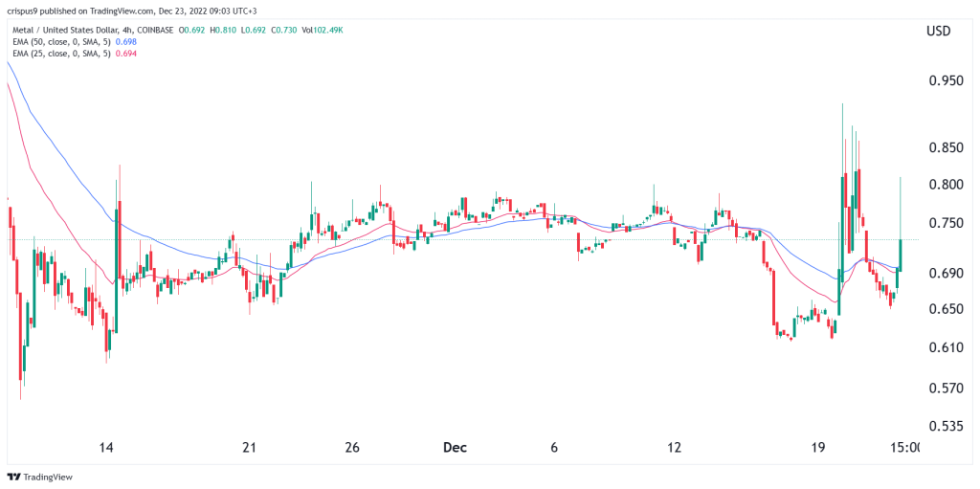Click the EMA 25 value 0.694
The height and width of the screenshot is (489, 980).
[125, 54]
